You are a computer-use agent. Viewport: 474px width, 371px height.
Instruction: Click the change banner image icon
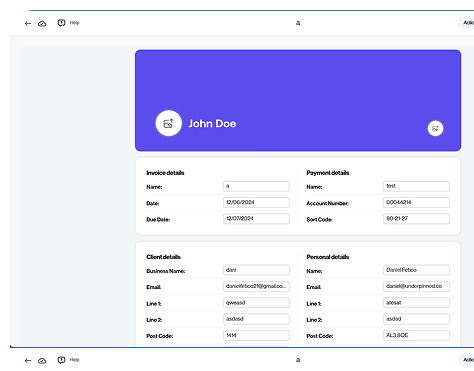(x=435, y=128)
